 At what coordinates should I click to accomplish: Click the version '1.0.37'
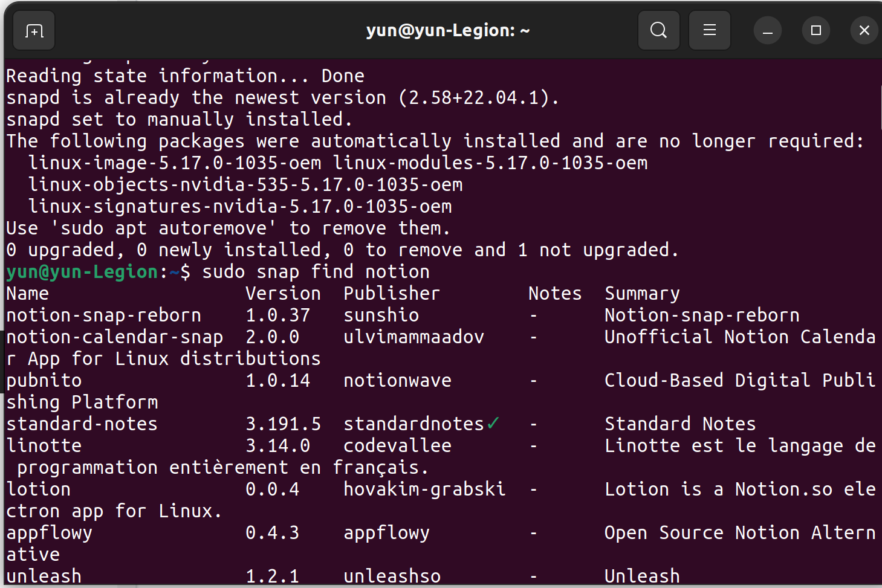278,315
